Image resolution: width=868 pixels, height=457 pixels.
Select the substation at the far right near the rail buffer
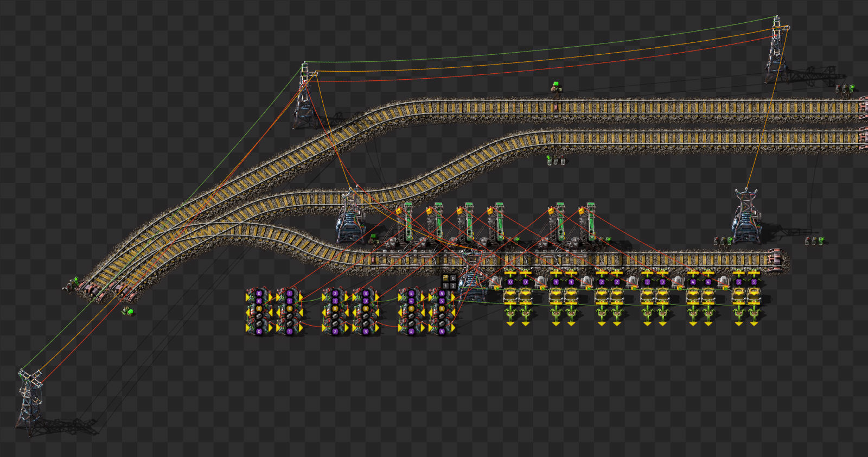pos(746,216)
